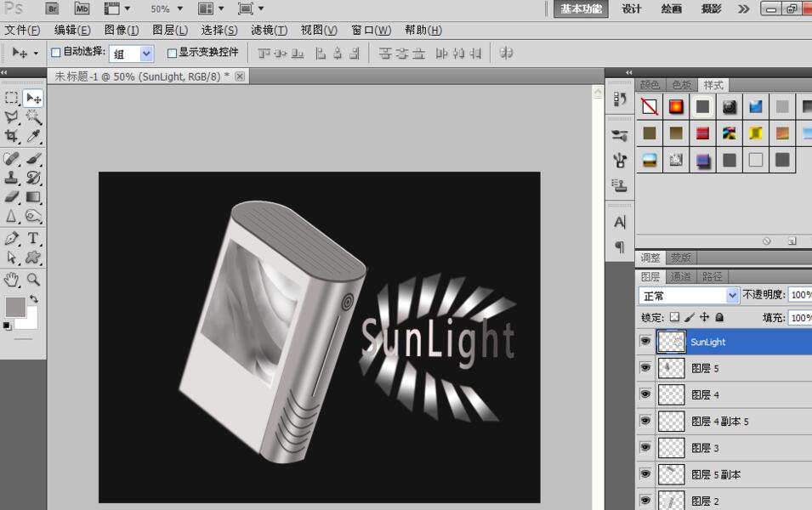Open the 50% zoom level dropdown

click(166, 8)
